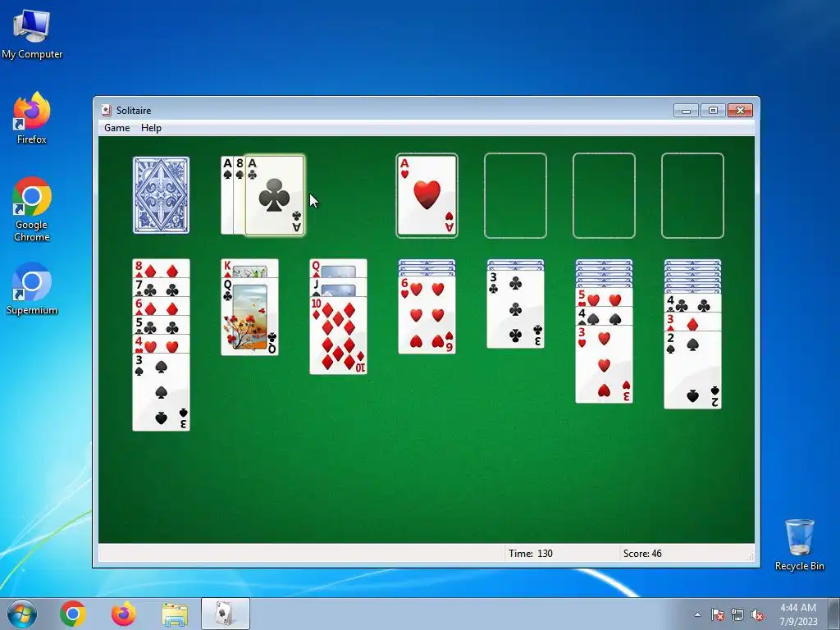Click the second empty foundation slot
This screenshot has height=630, width=840.
tap(515, 195)
